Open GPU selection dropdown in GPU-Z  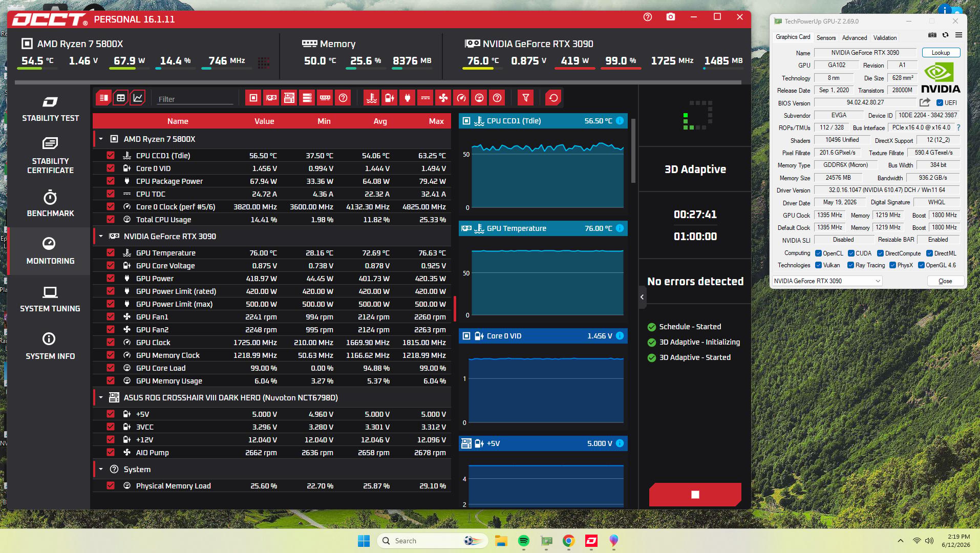coord(827,281)
